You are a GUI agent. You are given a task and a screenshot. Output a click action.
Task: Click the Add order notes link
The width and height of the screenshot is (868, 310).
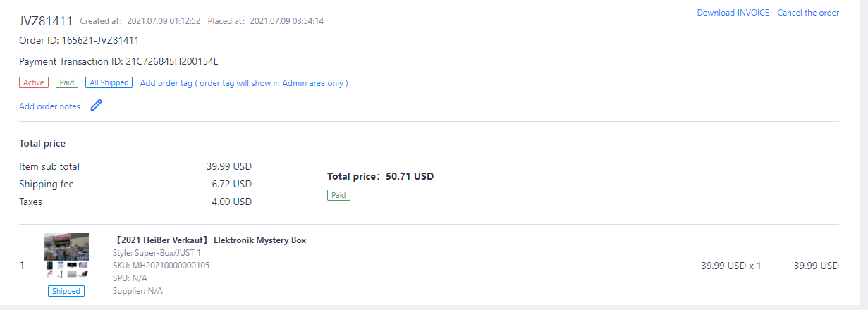click(x=49, y=106)
